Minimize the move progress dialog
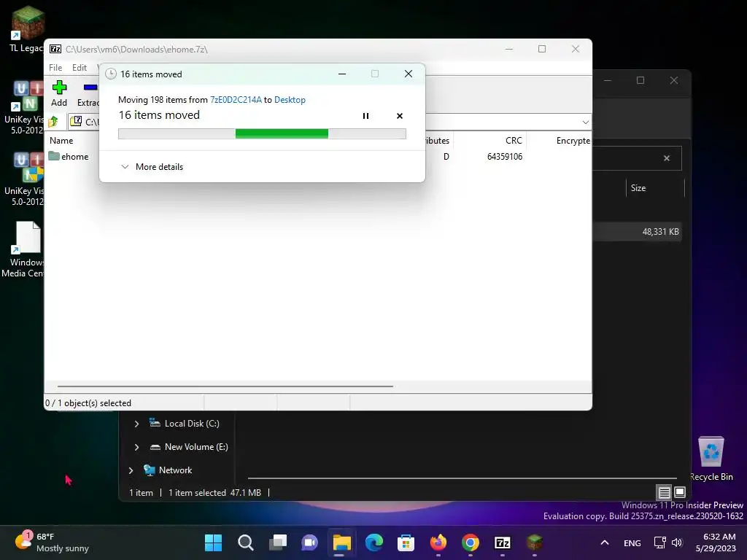 click(342, 74)
